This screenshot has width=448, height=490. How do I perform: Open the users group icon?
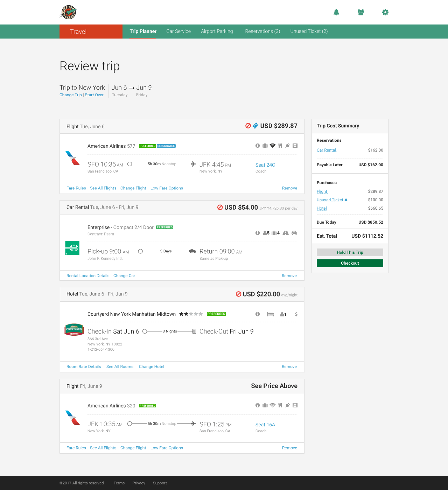pos(361,12)
